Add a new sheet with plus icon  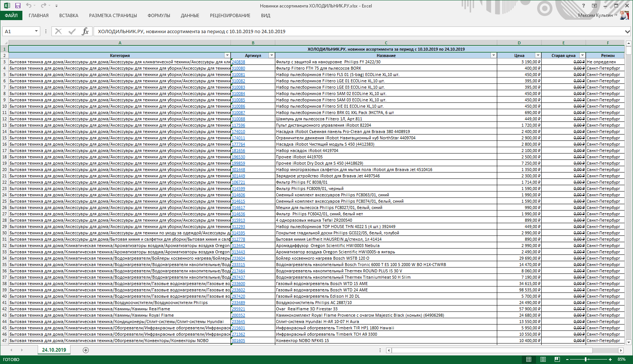(x=86, y=350)
